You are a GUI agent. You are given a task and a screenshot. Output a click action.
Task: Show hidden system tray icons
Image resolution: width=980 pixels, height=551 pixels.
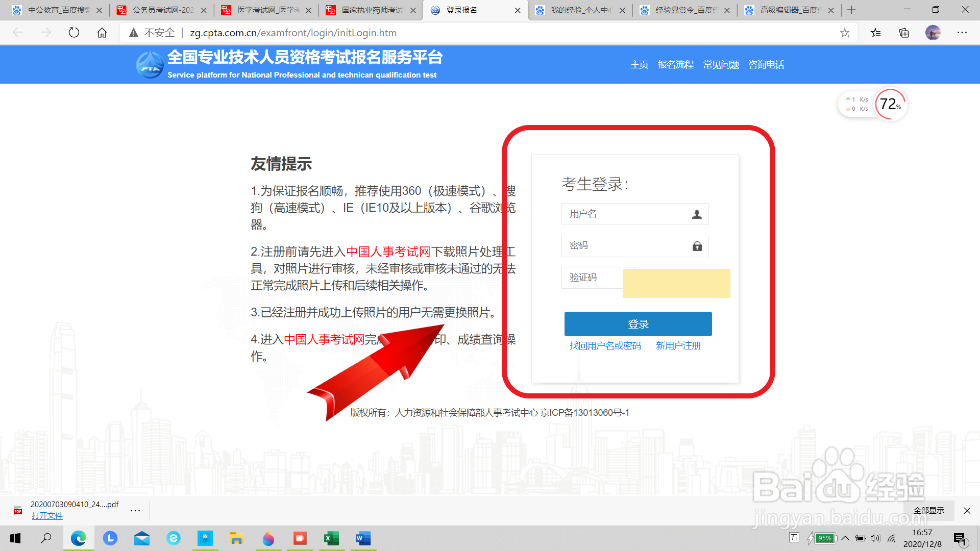[845, 538]
